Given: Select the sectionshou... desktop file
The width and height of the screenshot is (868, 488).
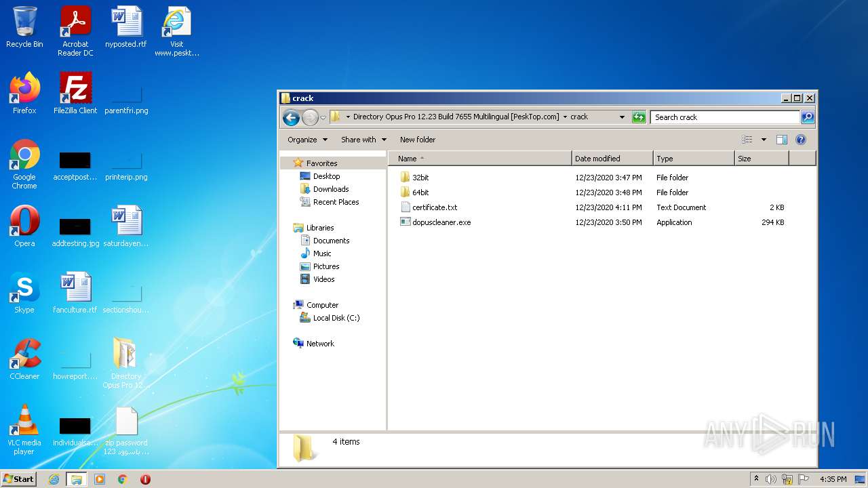Looking at the screenshot, I should click(x=126, y=298).
